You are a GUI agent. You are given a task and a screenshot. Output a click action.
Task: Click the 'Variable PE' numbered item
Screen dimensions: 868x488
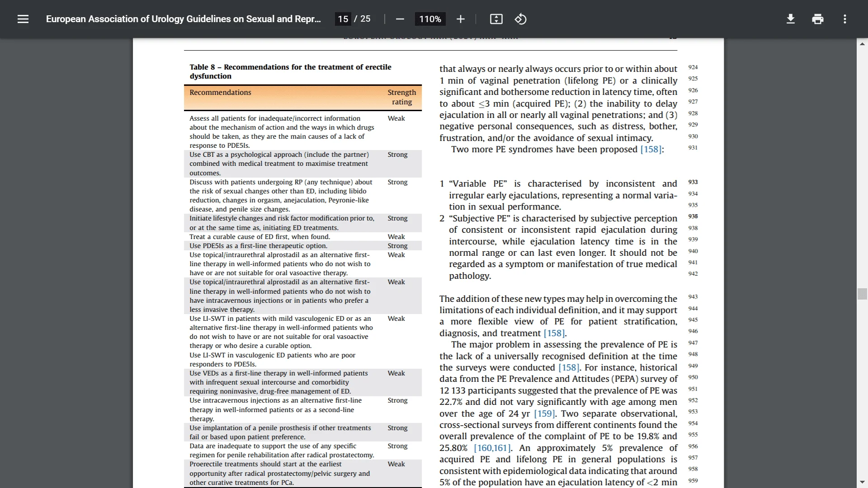tap(558, 195)
